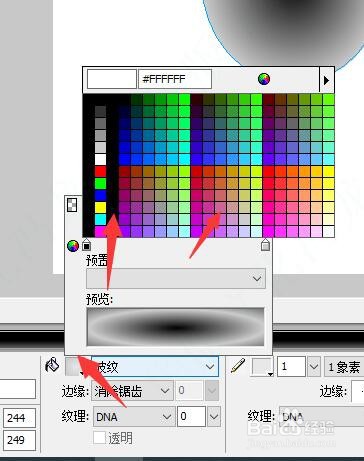Viewport: 364px width, 461px height.
Task: Pick the dark gray swatch at column top
Action: point(100,111)
